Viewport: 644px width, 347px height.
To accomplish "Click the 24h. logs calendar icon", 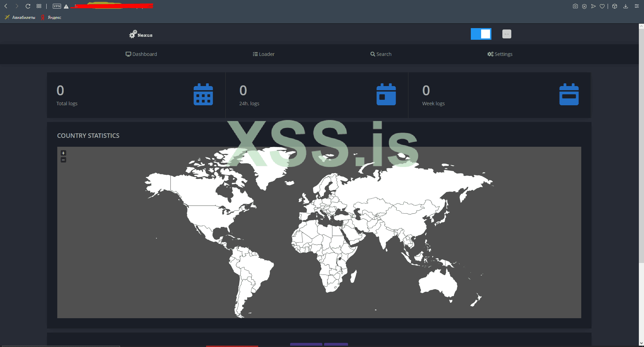I will pyautogui.click(x=386, y=94).
